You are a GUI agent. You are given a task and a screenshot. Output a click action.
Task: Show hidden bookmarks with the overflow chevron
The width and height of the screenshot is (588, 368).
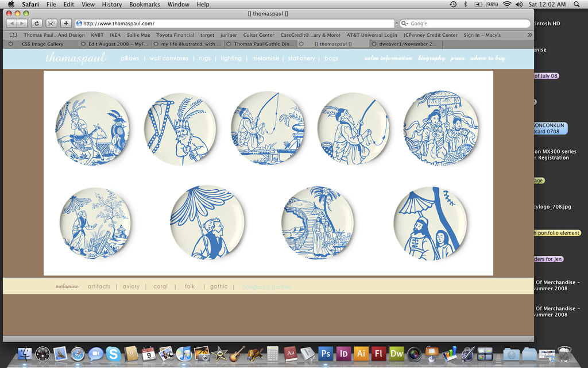coord(529,35)
